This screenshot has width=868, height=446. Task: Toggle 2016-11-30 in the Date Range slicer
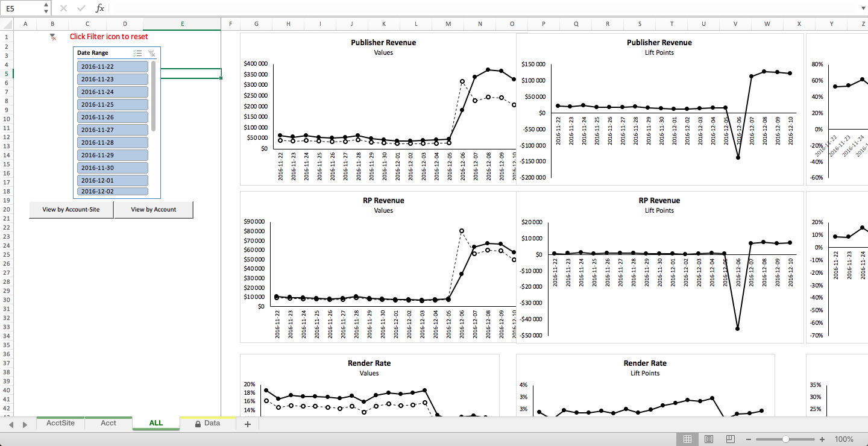113,168
